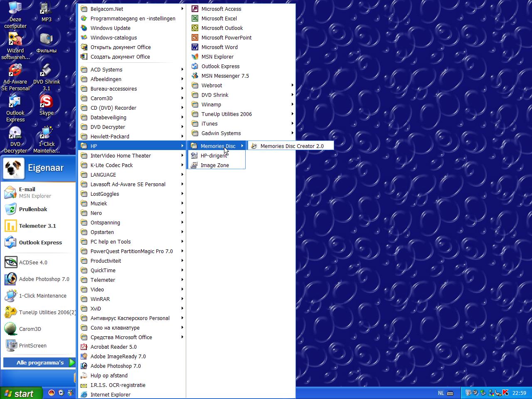
Task: Open Microsoft Outlook
Action: tap(241, 28)
